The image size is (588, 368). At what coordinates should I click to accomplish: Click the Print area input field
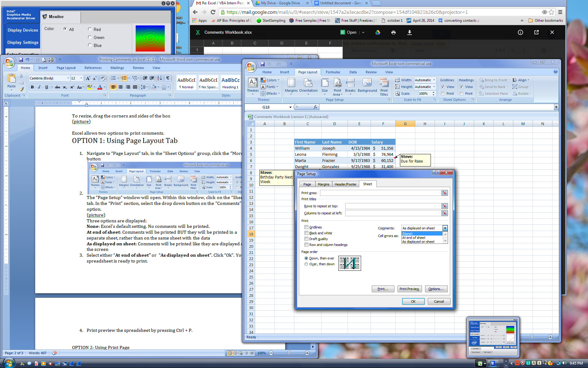point(380,193)
